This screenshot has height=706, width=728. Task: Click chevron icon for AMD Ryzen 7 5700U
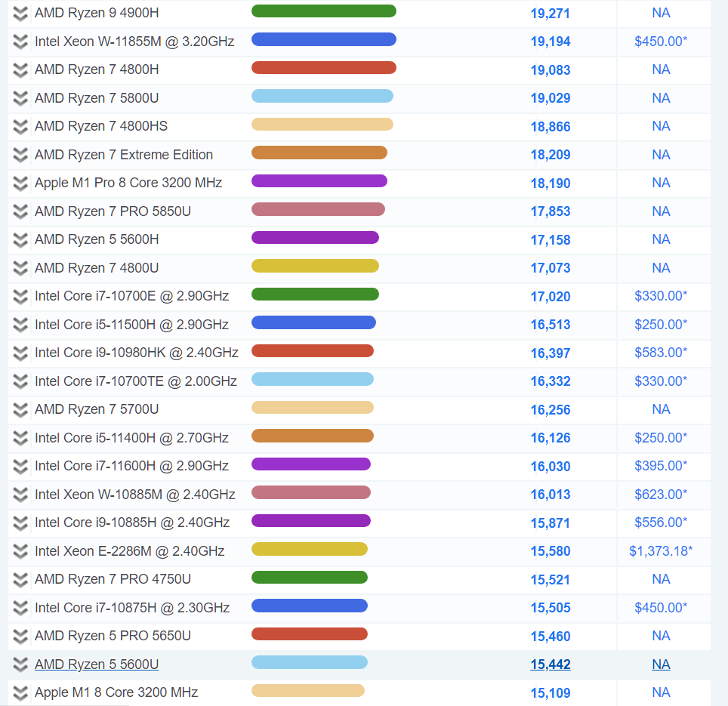click(x=20, y=410)
